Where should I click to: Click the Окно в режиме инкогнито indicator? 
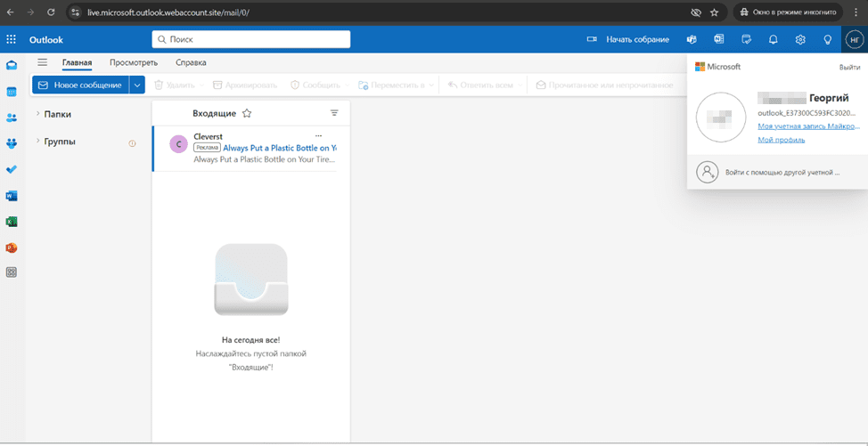tap(789, 12)
